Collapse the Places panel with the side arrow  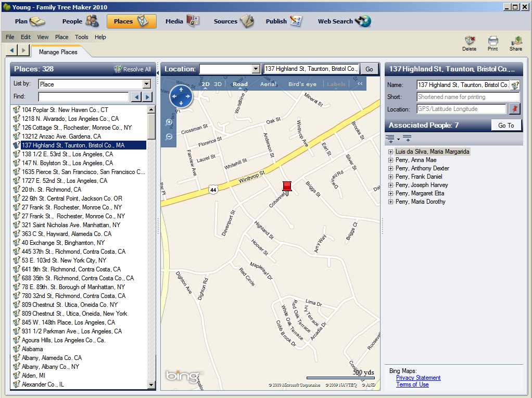[x=158, y=73]
